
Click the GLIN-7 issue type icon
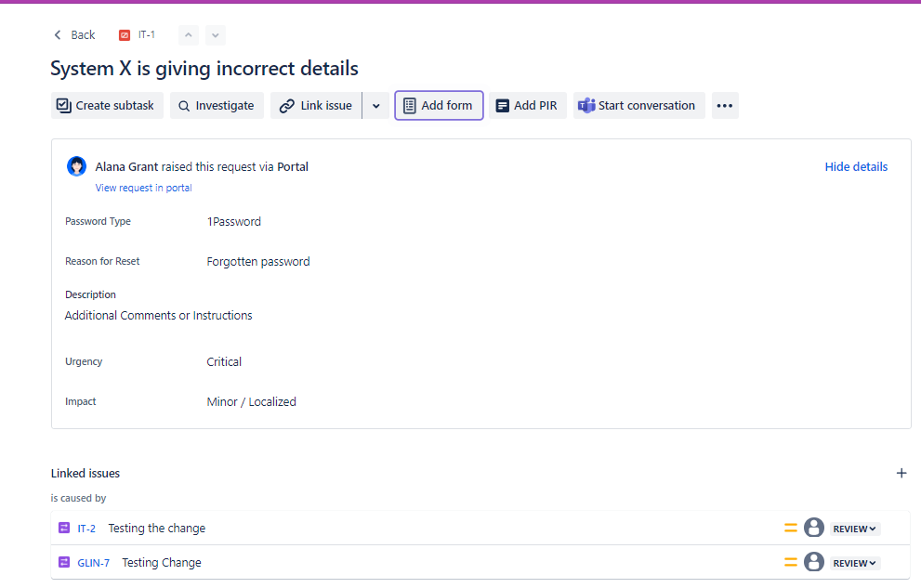(63, 562)
